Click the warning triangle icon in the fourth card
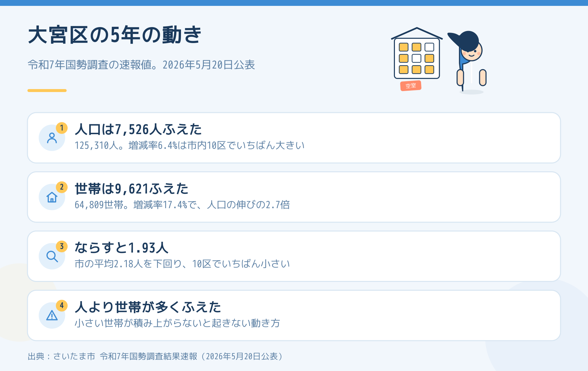This screenshot has width=588, height=371. (x=52, y=316)
